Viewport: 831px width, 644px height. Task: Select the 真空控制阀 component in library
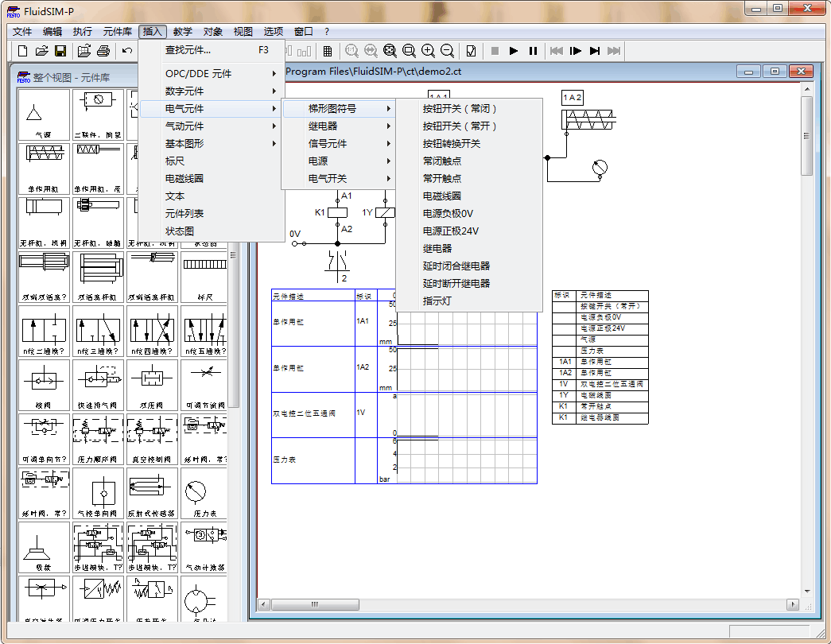coord(152,439)
